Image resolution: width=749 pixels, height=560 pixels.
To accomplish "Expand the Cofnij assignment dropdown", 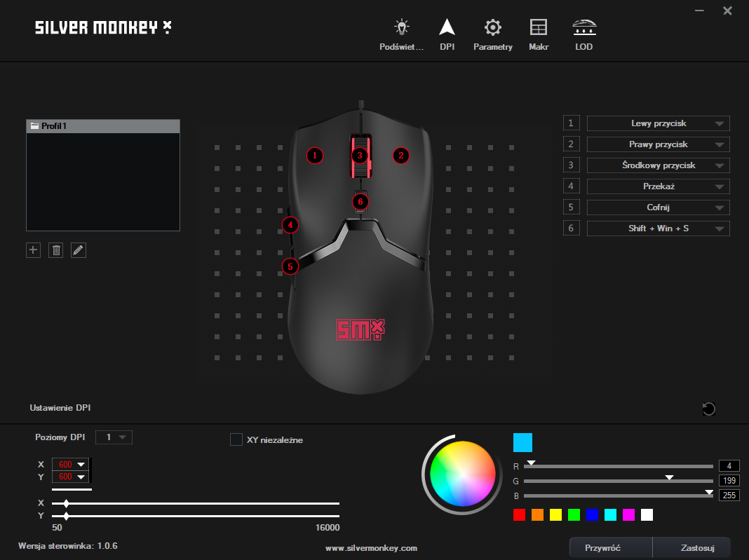I will coord(658,207).
